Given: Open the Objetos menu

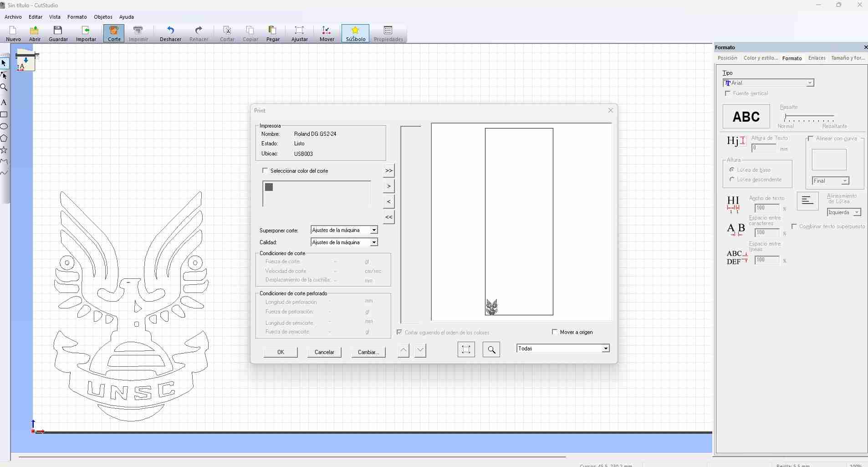Looking at the screenshot, I should click(x=103, y=17).
